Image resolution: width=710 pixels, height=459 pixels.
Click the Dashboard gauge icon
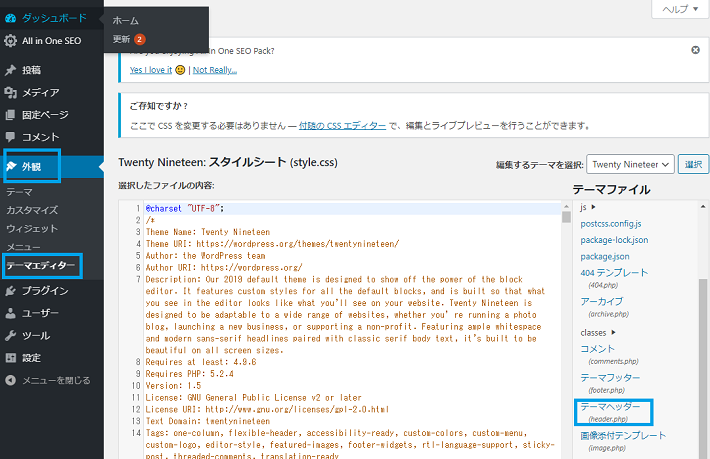pyautogui.click(x=10, y=18)
